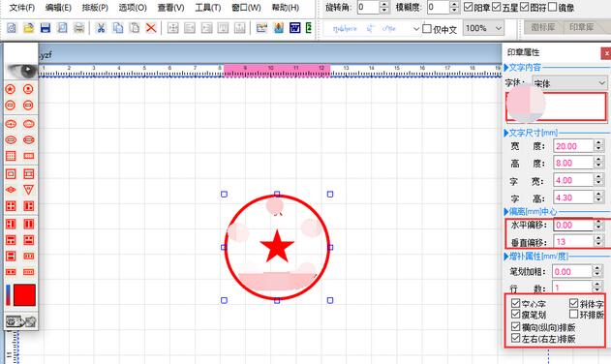Viewport: 611px width, 364px height.
Task: Toggle the 细笔划 checkbox
Action: pyautogui.click(x=515, y=314)
